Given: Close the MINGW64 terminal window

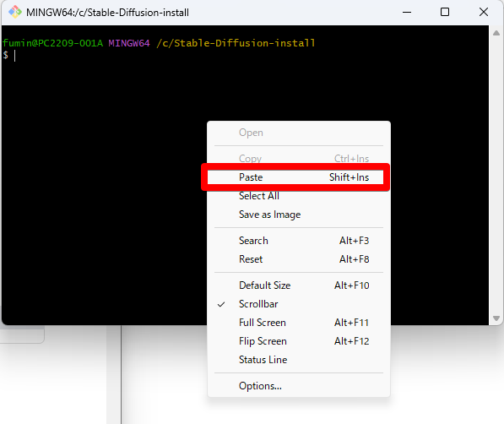Looking at the screenshot, I should click(484, 12).
